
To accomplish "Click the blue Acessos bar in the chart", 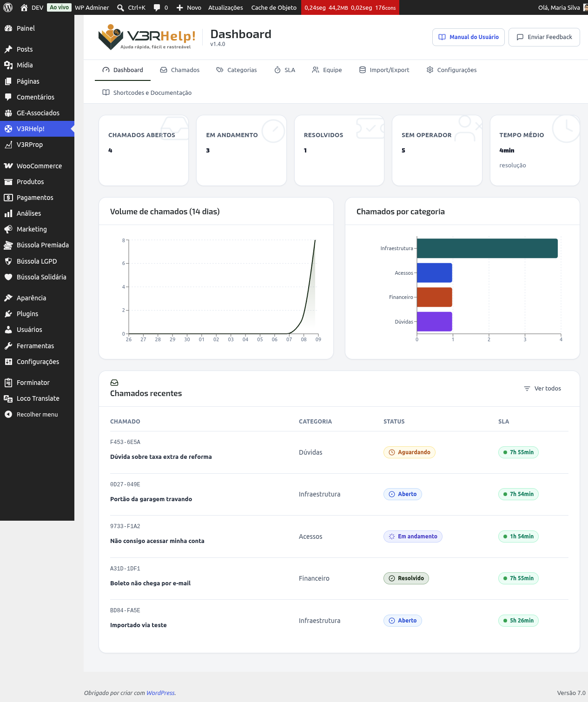I will (435, 273).
